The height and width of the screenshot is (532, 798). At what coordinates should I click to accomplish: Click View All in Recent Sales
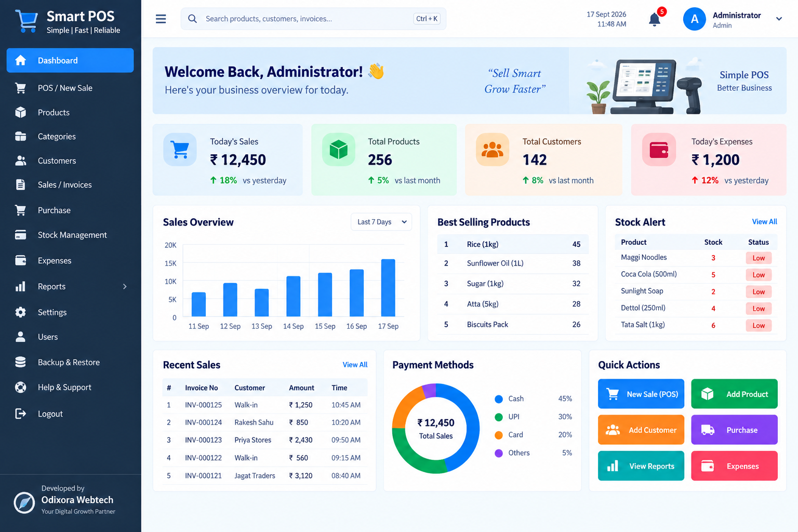point(355,365)
